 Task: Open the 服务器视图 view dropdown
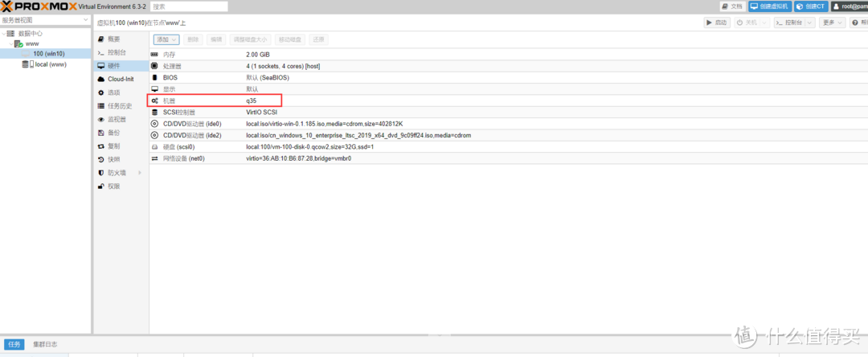tap(45, 20)
